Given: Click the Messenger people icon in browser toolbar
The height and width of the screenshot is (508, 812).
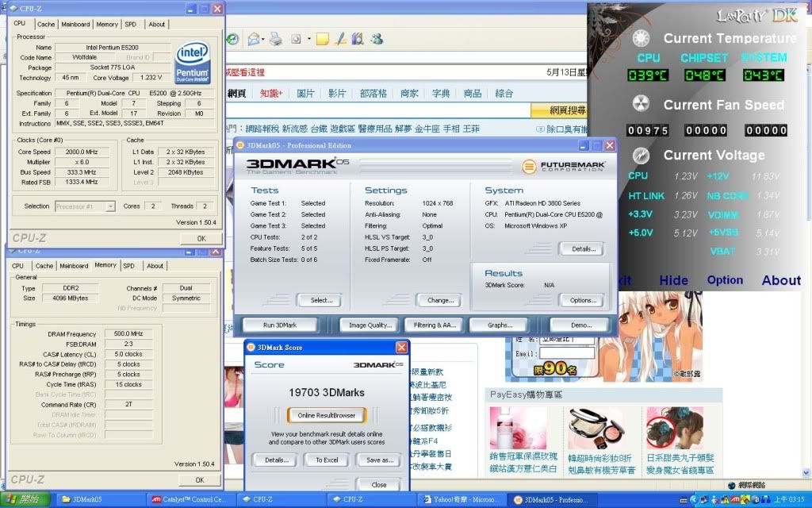Looking at the screenshot, I should coord(377,39).
